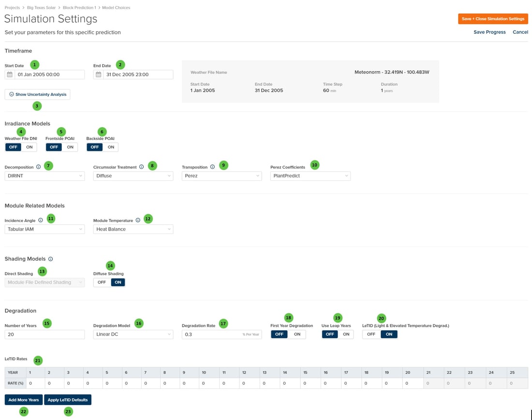Click LeTID rate cell for year 15
The width and height of the screenshot is (532, 420).
(x=311, y=383)
